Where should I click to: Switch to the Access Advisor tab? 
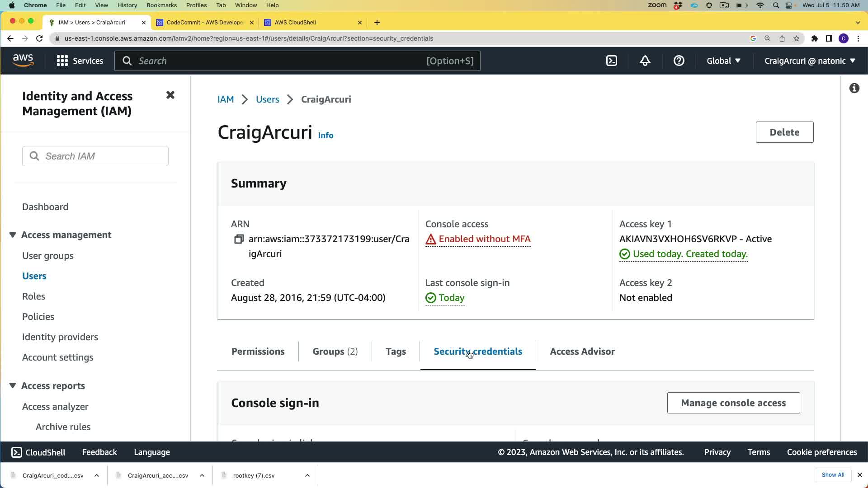click(x=582, y=352)
